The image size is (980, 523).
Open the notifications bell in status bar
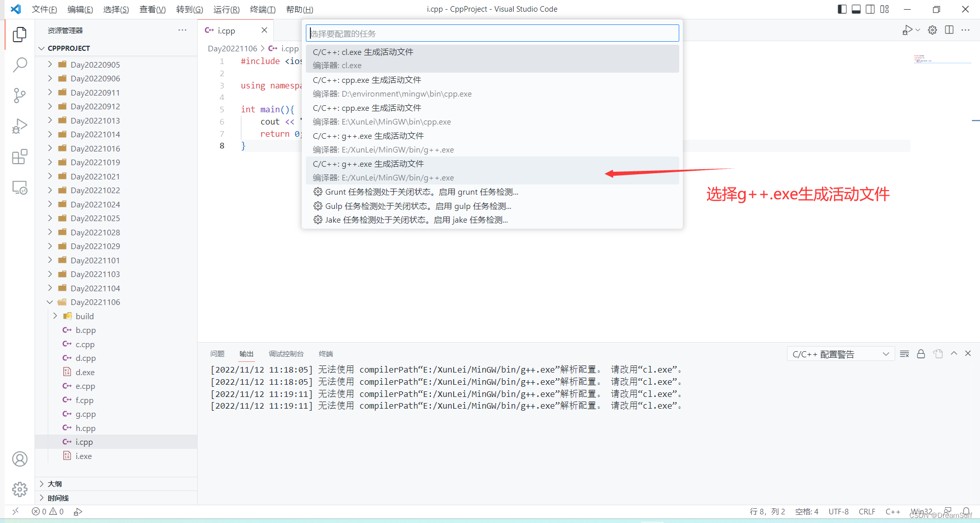pyautogui.click(x=965, y=511)
